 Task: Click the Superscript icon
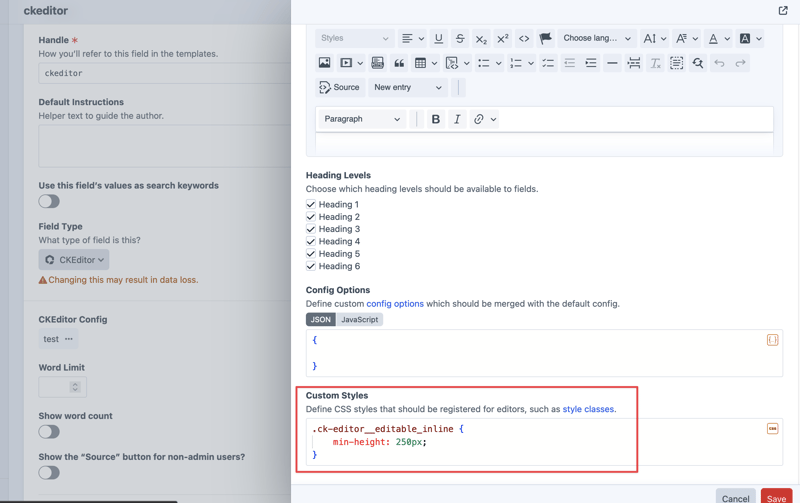(x=502, y=39)
